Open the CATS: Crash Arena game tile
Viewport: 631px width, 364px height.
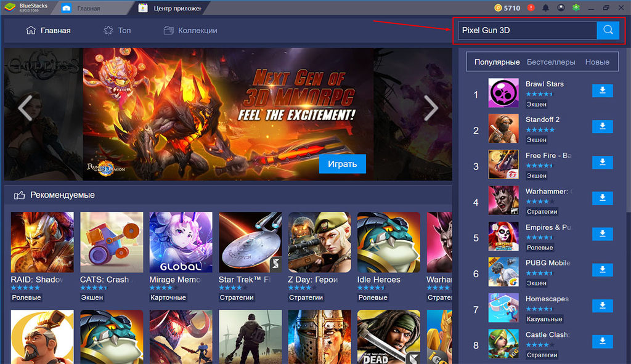[112, 242]
